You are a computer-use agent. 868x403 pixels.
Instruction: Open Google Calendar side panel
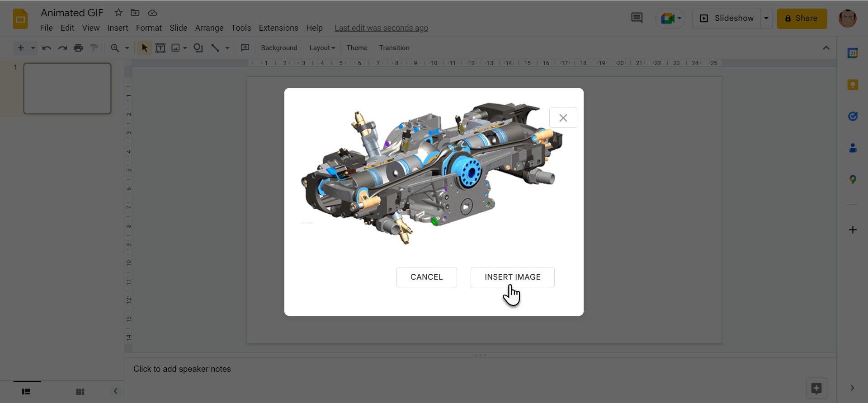point(853,53)
